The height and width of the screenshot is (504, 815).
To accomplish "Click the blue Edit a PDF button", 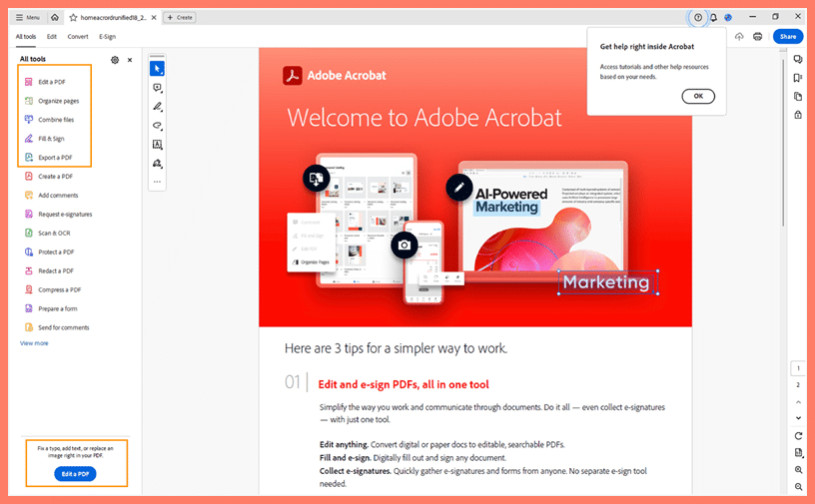I will [x=75, y=474].
